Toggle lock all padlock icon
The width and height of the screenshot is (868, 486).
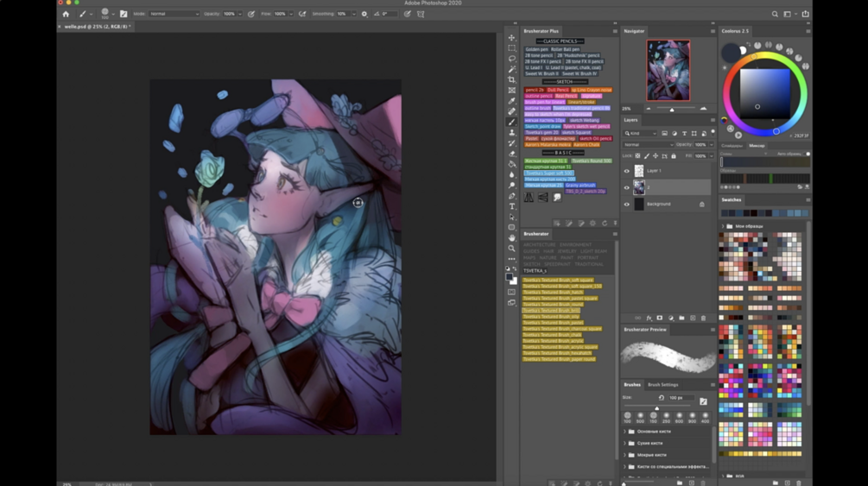(673, 156)
